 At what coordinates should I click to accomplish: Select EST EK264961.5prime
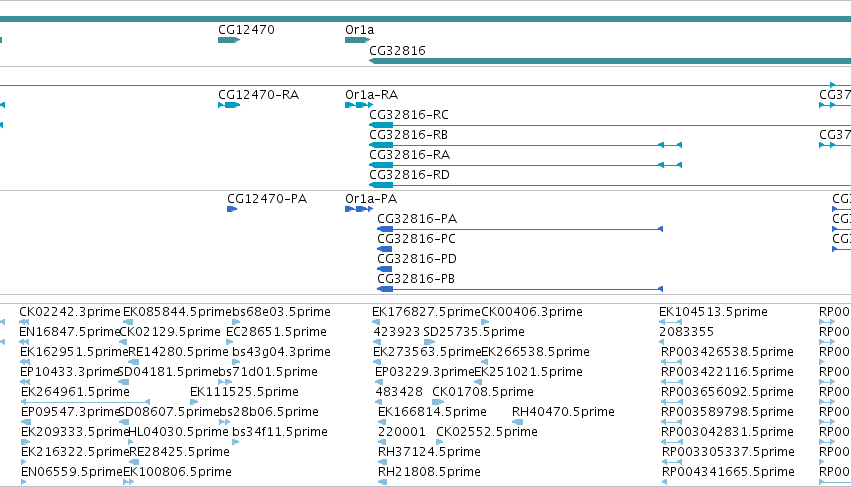(75, 393)
